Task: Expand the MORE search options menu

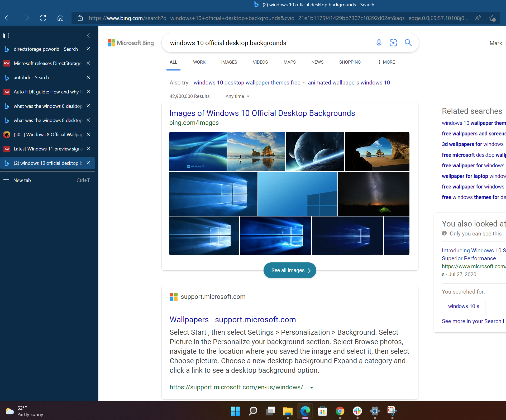Action: coord(386,62)
